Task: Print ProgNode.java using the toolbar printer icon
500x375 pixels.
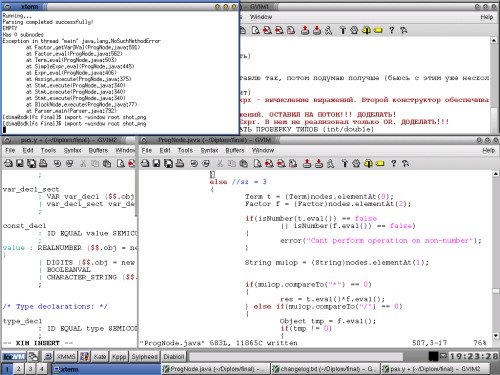Action: click(x=180, y=163)
